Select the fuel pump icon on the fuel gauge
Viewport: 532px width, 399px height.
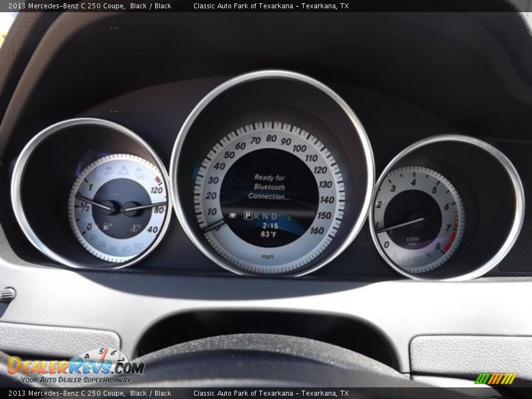point(106,227)
